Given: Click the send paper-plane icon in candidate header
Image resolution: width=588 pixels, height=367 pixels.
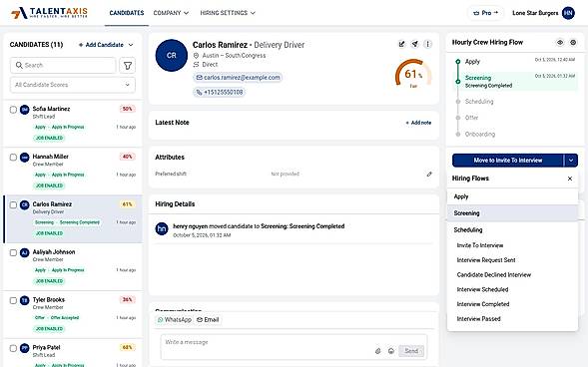Looking at the screenshot, I should tap(414, 44).
